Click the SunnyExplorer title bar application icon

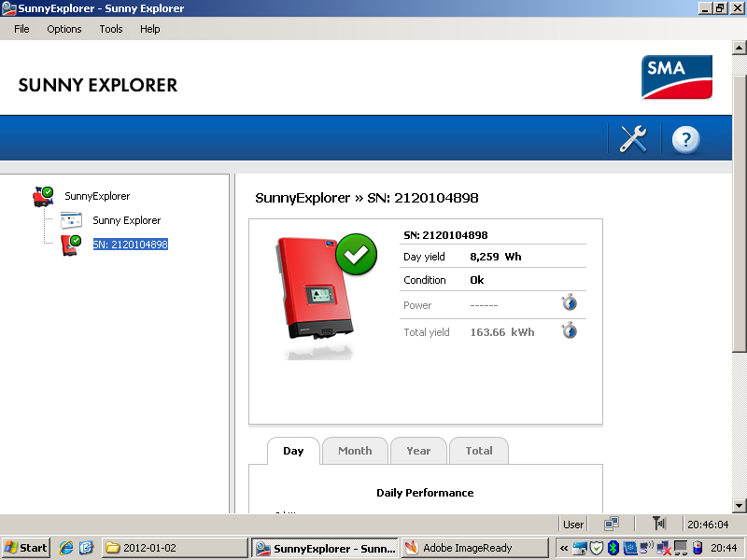pyautogui.click(x=8, y=8)
